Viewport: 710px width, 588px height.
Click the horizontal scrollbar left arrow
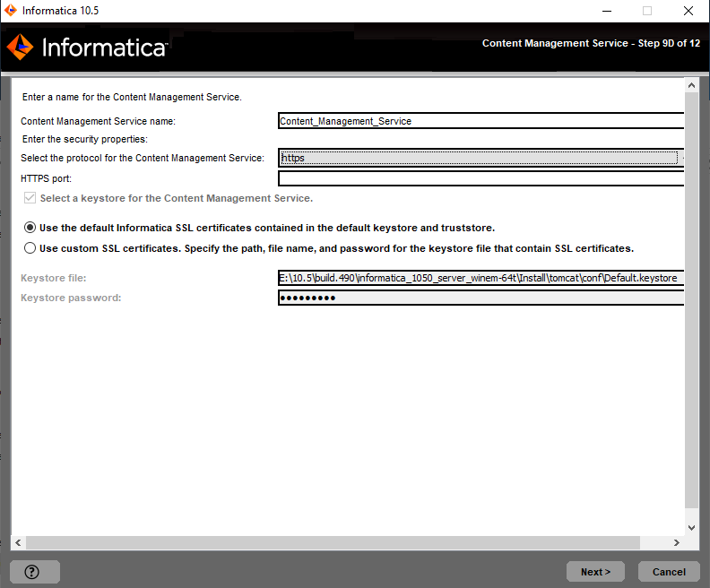(18, 542)
